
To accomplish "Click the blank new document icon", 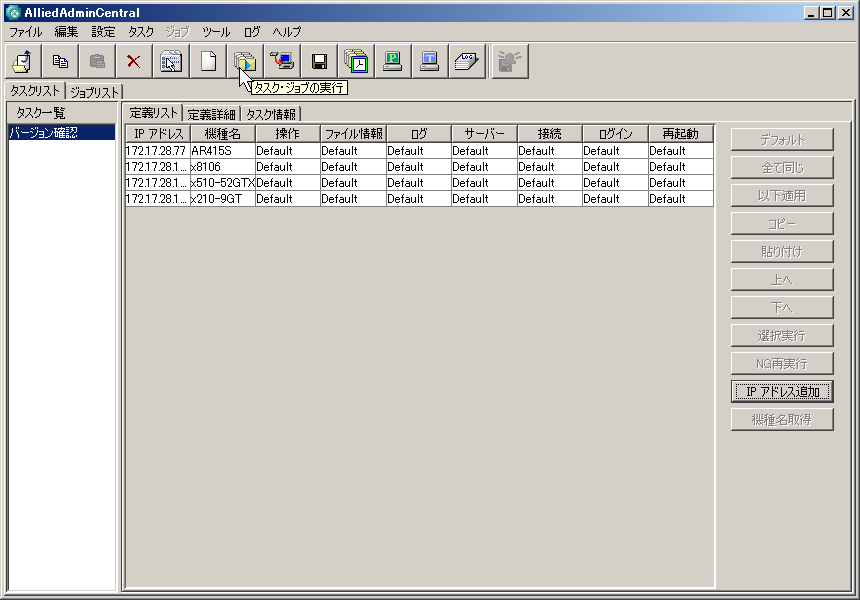I will 208,61.
